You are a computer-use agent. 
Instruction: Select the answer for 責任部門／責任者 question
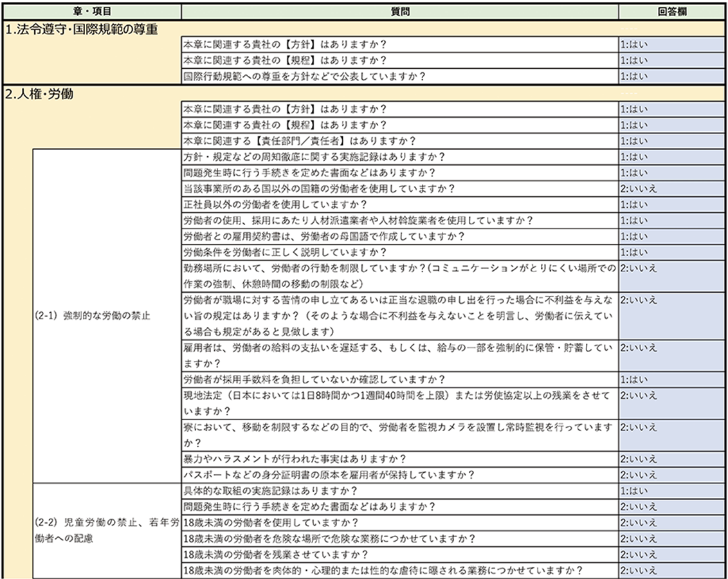pyautogui.click(x=671, y=141)
